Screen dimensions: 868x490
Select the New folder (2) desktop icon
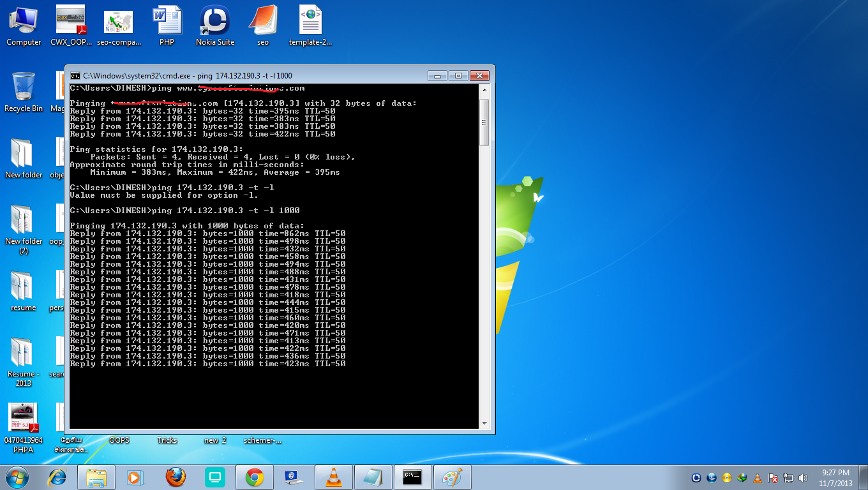pyautogui.click(x=24, y=229)
